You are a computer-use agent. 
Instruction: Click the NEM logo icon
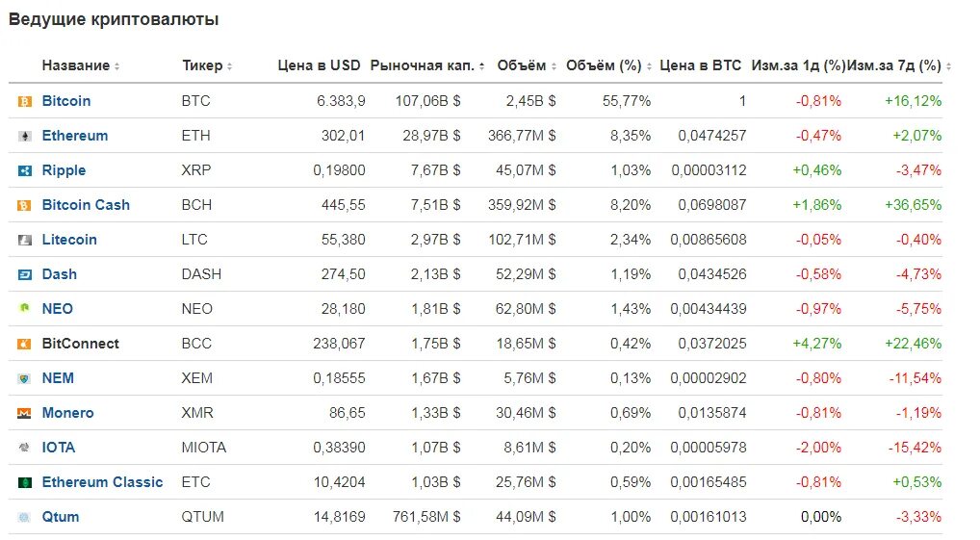24,378
